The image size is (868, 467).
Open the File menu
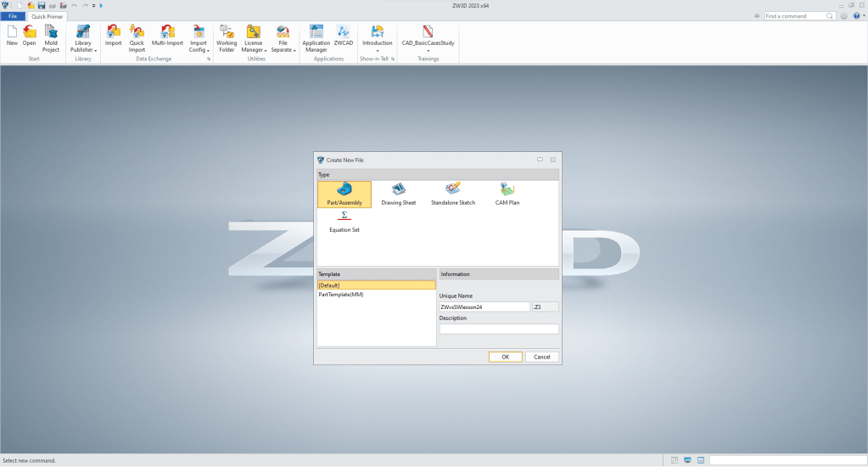click(x=13, y=16)
